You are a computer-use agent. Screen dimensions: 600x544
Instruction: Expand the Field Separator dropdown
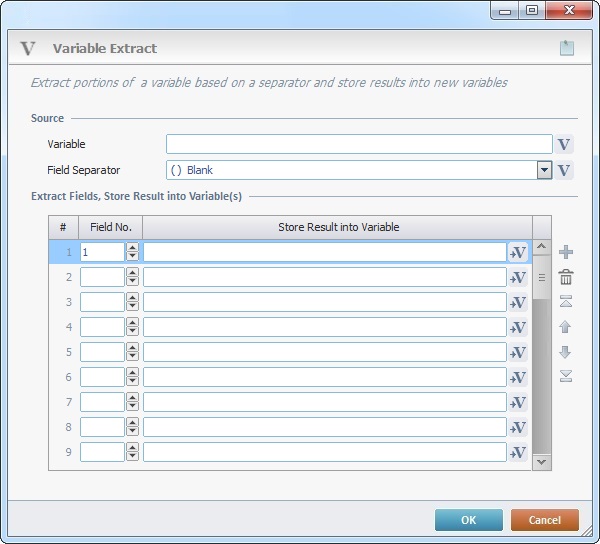544,170
